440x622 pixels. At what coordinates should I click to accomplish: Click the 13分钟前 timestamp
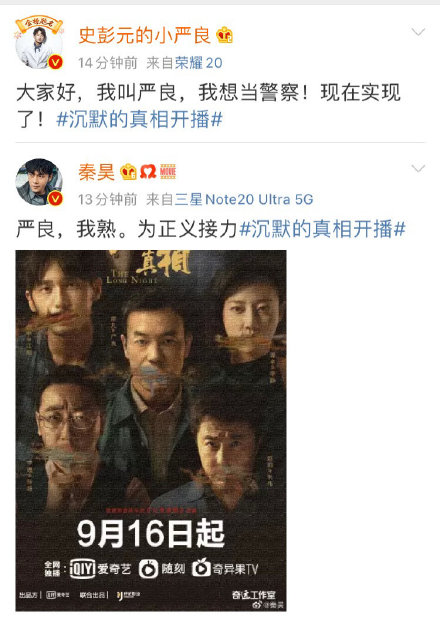[x=108, y=199]
